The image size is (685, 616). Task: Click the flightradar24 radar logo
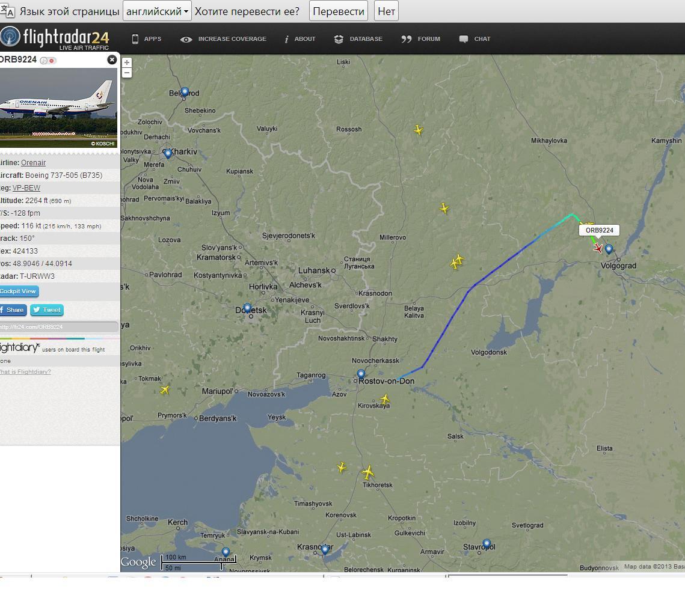(x=10, y=37)
